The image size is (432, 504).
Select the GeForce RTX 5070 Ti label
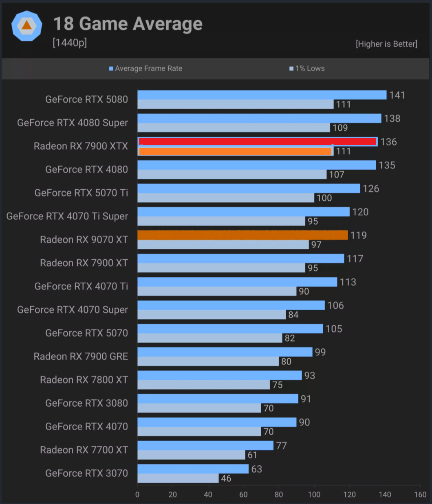81,193
